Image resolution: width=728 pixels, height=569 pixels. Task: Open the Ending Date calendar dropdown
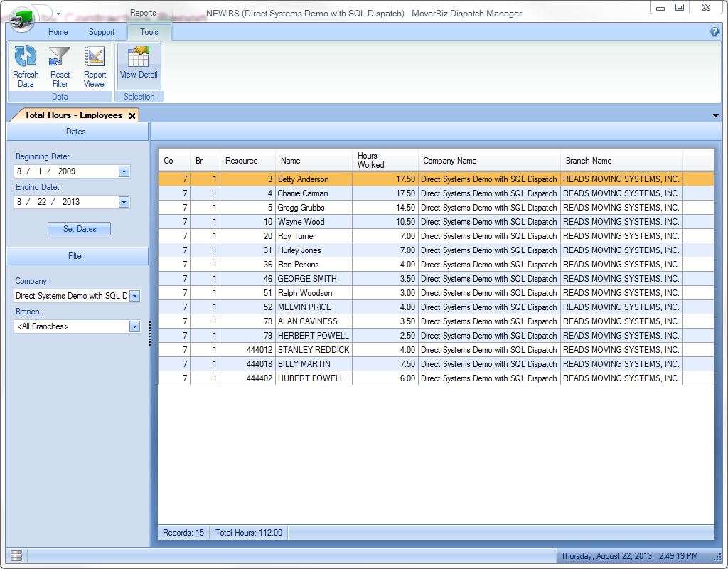tap(124, 202)
